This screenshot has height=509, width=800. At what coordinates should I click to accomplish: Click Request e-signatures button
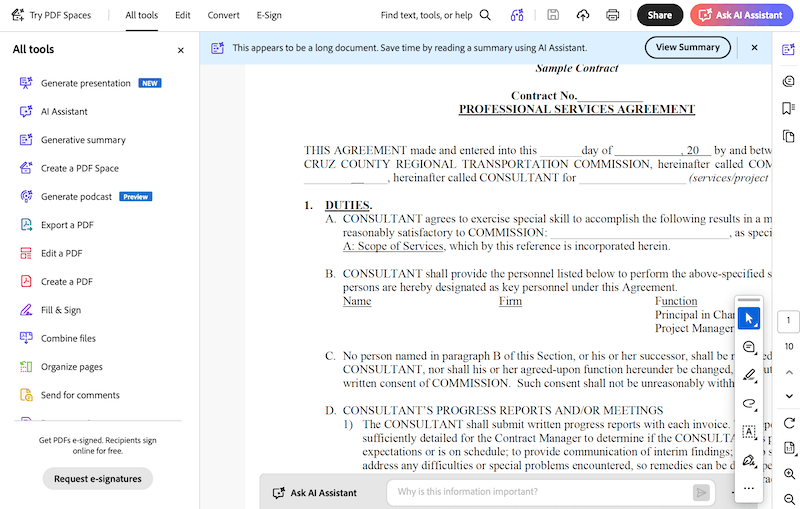pos(98,478)
